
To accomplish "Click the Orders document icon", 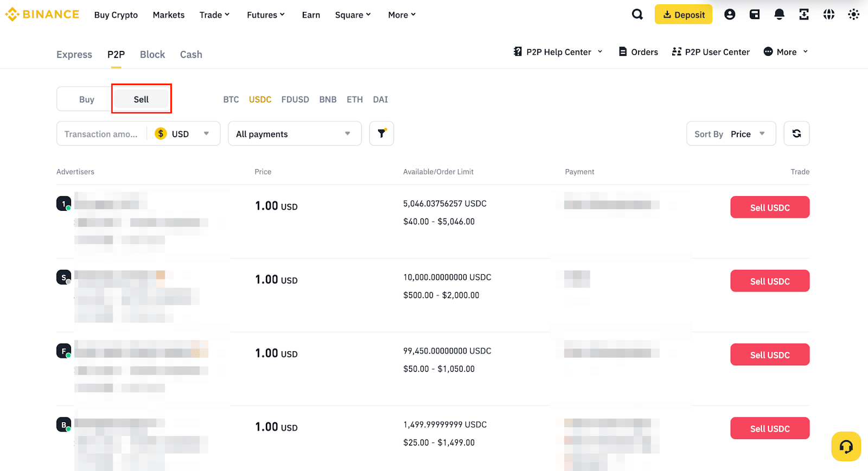I will [623, 51].
